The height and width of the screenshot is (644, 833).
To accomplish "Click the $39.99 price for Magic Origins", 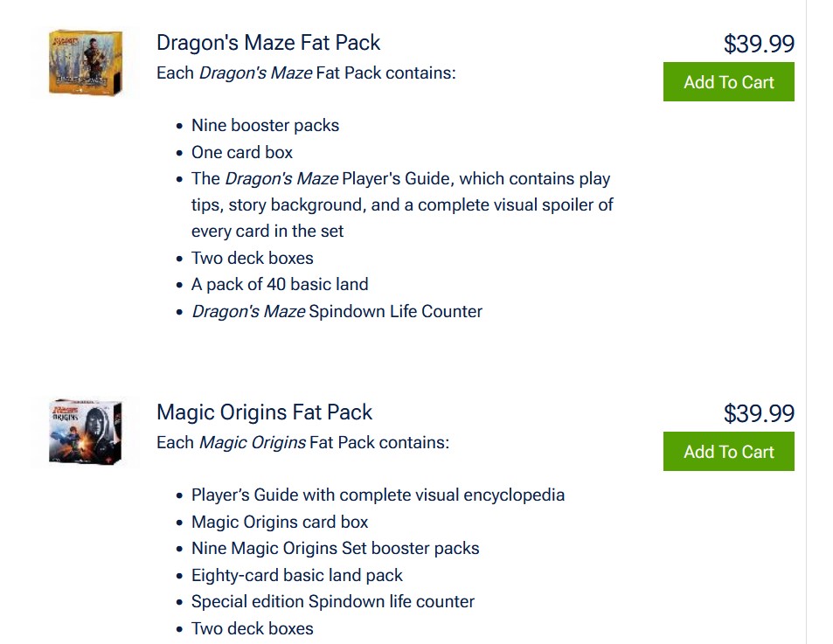I will (760, 413).
